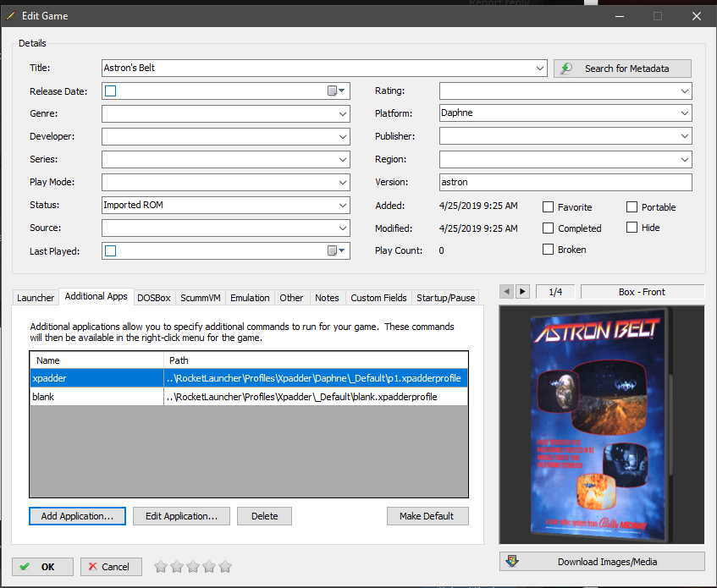This screenshot has height=588, width=717.
Task: Open the Release Date calendar picker
Action: click(x=336, y=91)
